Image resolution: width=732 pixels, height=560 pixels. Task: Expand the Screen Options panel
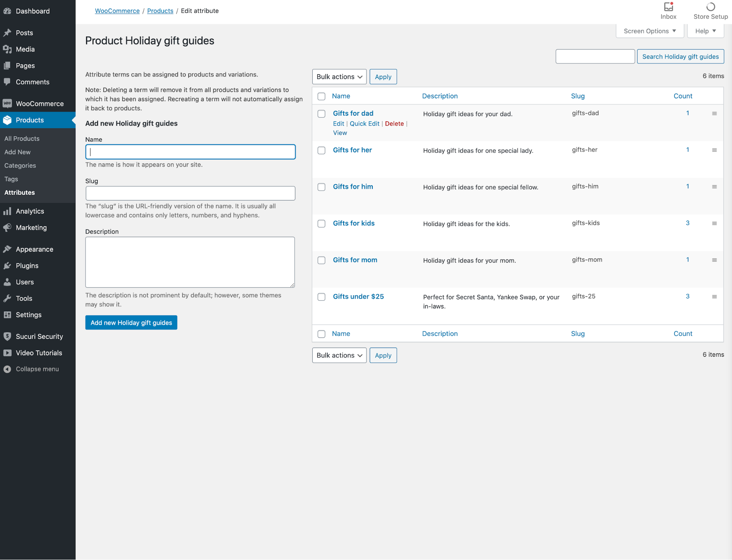[650, 31]
